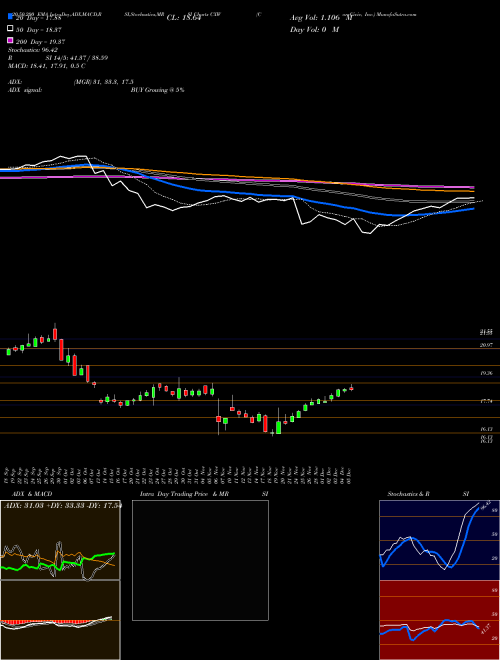This screenshot has height=660, width=500.
Task: Click the 'Stochastics & R' panel title
Action: coord(409,494)
